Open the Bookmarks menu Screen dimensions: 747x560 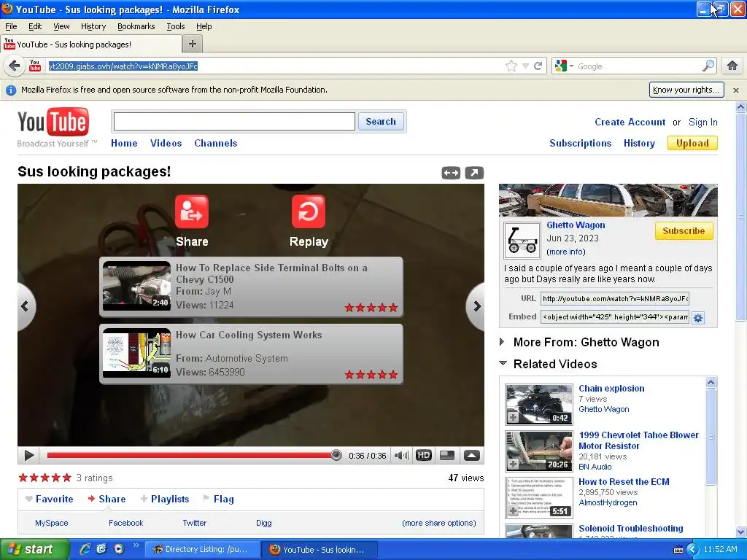[x=136, y=26]
